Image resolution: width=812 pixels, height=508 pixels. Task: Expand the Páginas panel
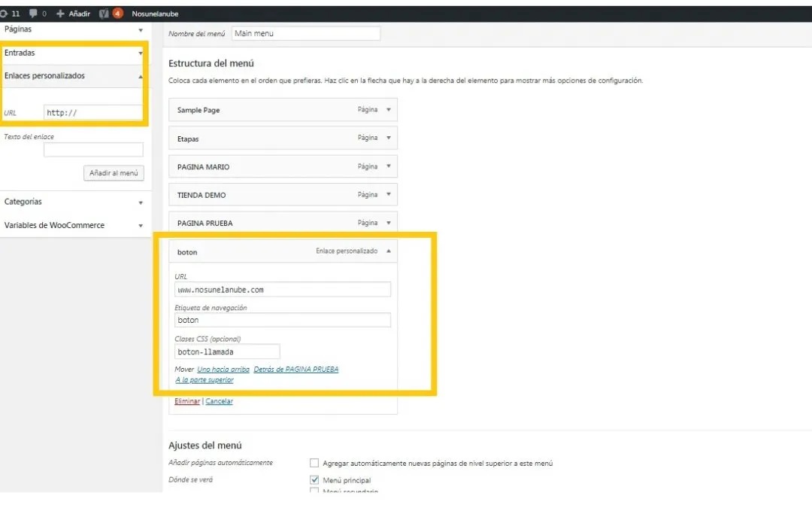(141, 30)
